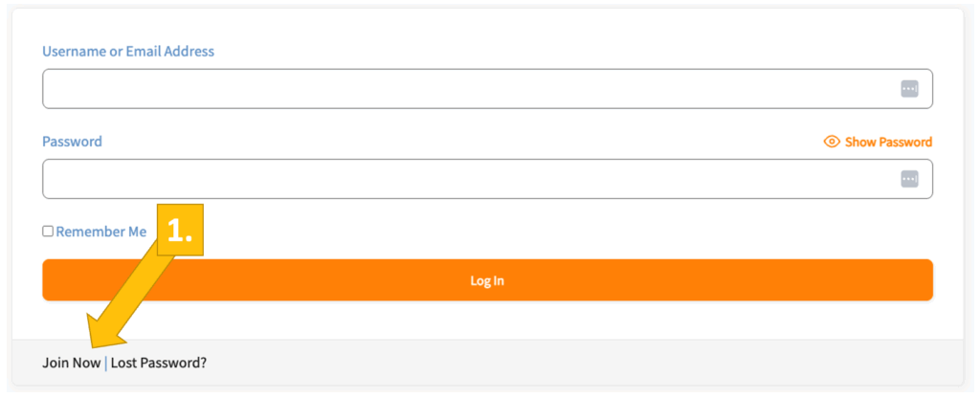This screenshot has height=398, width=980.
Task: Click the word 'Join' in the footer
Action: pyautogui.click(x=55, y=363)
